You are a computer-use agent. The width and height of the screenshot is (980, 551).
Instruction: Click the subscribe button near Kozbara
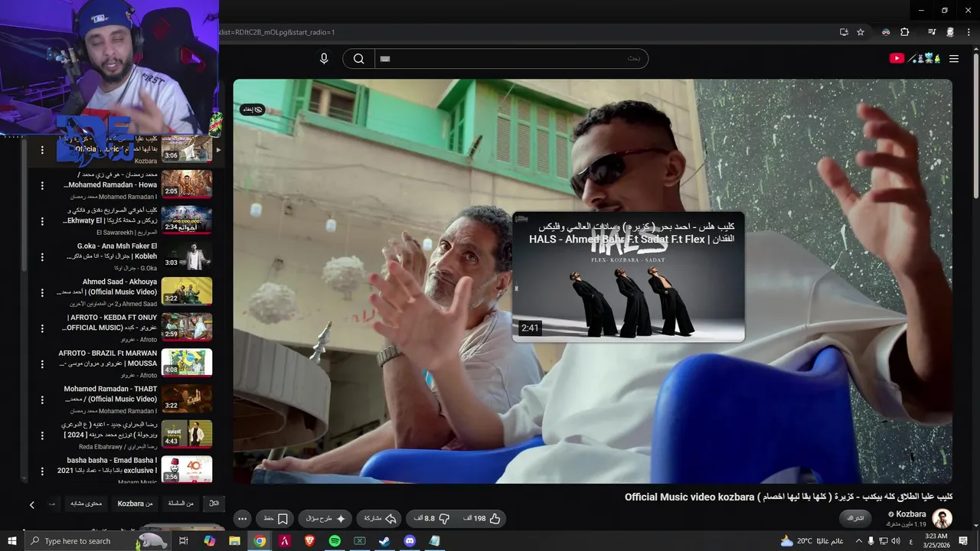[855, 518]
